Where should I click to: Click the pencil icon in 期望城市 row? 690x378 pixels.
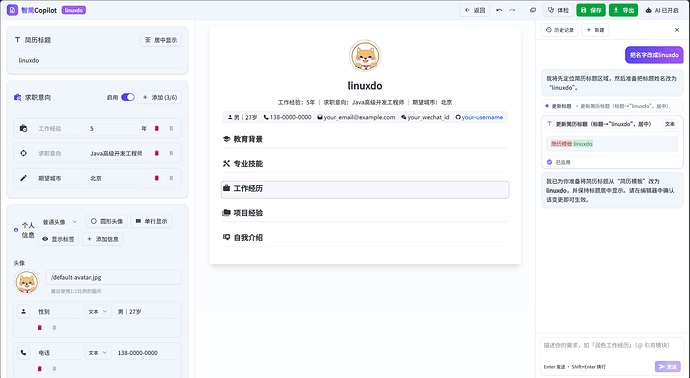23,178
